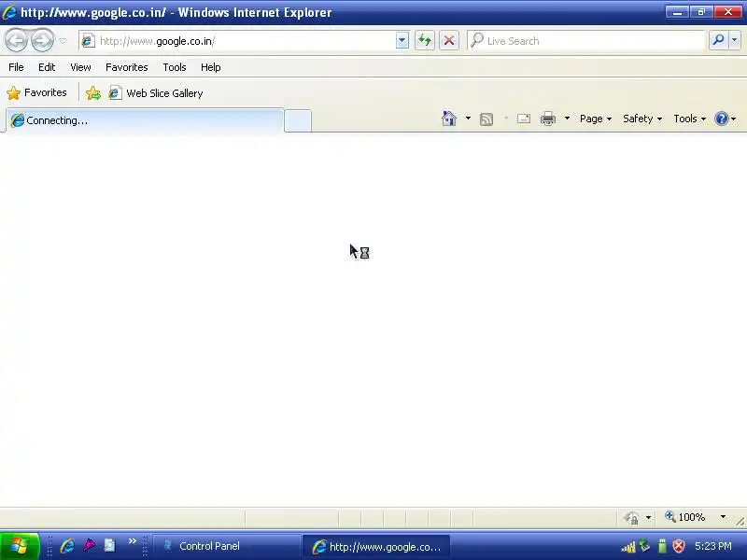Click the Windows Start button

point(20,546)
